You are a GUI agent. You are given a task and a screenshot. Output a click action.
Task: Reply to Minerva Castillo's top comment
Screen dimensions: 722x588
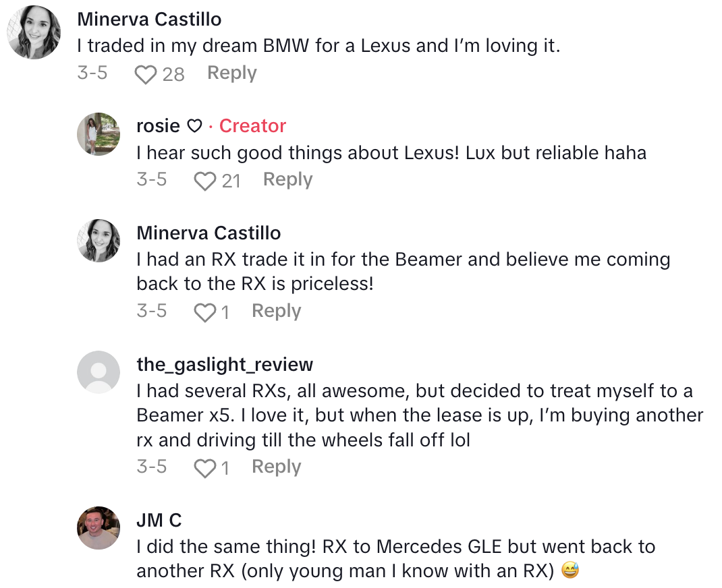pos(231,73)
